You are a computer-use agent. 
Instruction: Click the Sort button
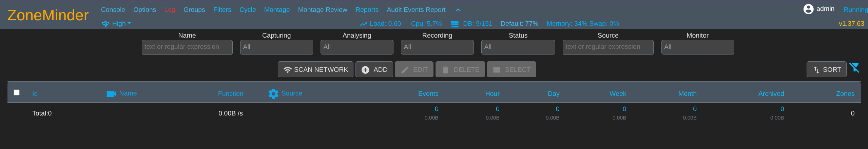click(826, 69)
